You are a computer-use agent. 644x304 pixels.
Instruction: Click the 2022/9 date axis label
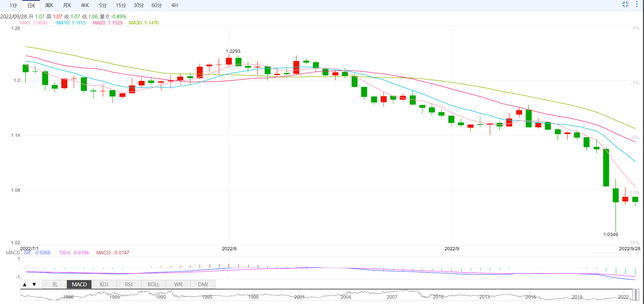point(452,248)
